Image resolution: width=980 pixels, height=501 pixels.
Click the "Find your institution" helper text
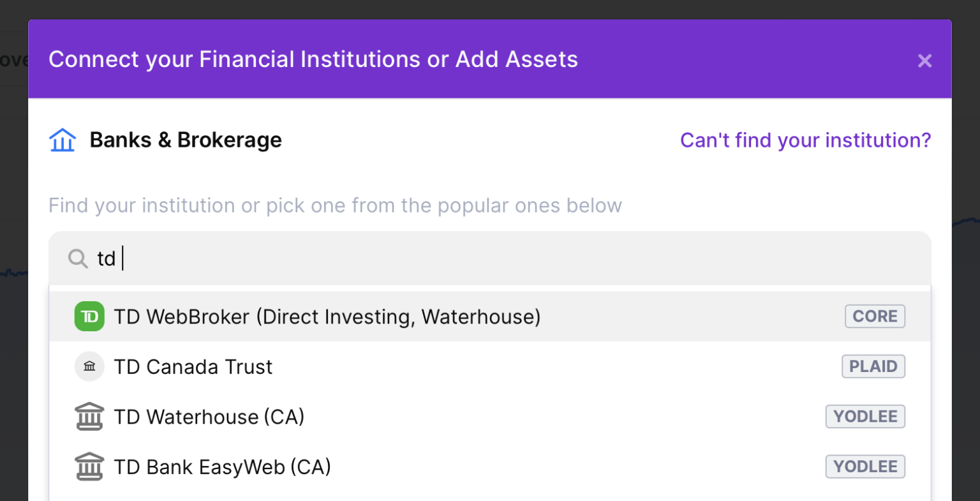335,206
